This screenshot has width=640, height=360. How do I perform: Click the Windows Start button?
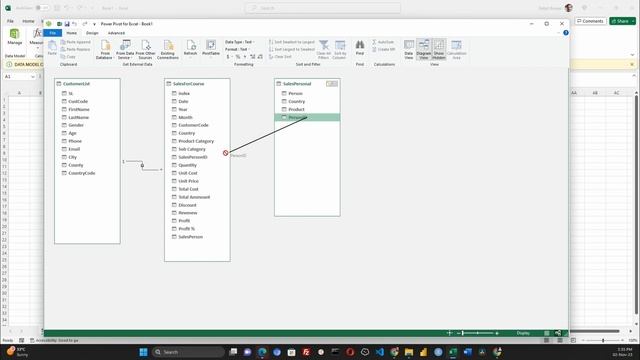click(x=143, y=352)
